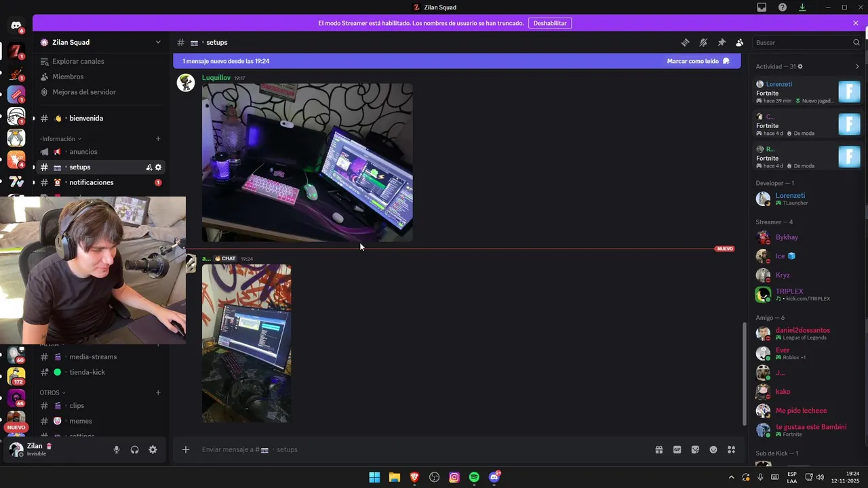Screen dimensions: 868x488
Task: Open the help question mark icon
Action: coord(783,7)
